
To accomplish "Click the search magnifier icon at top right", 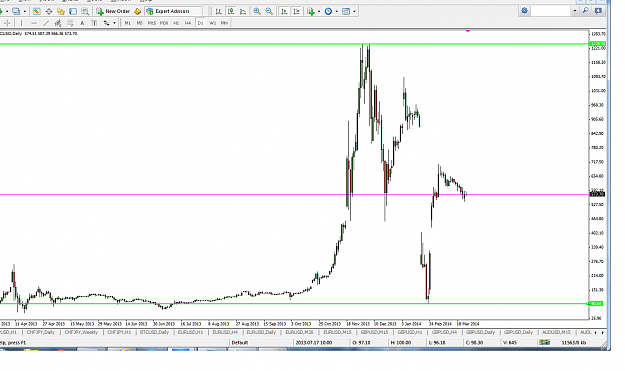I will 586,11.
